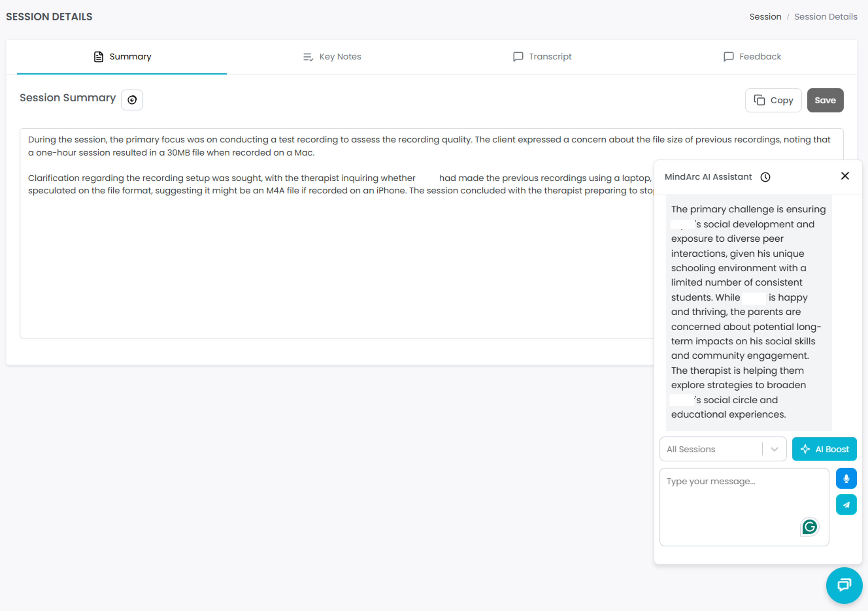Switch to the Key Notes tab

coord(332,57)
